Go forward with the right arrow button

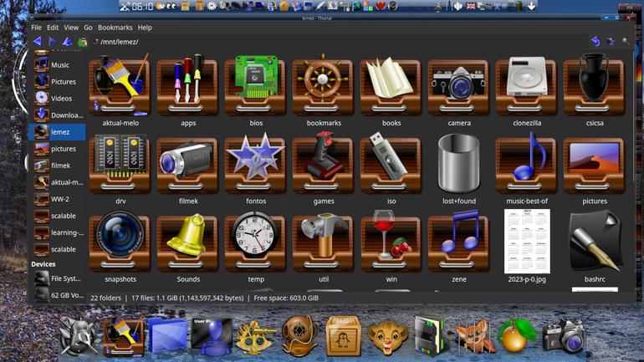52,42
